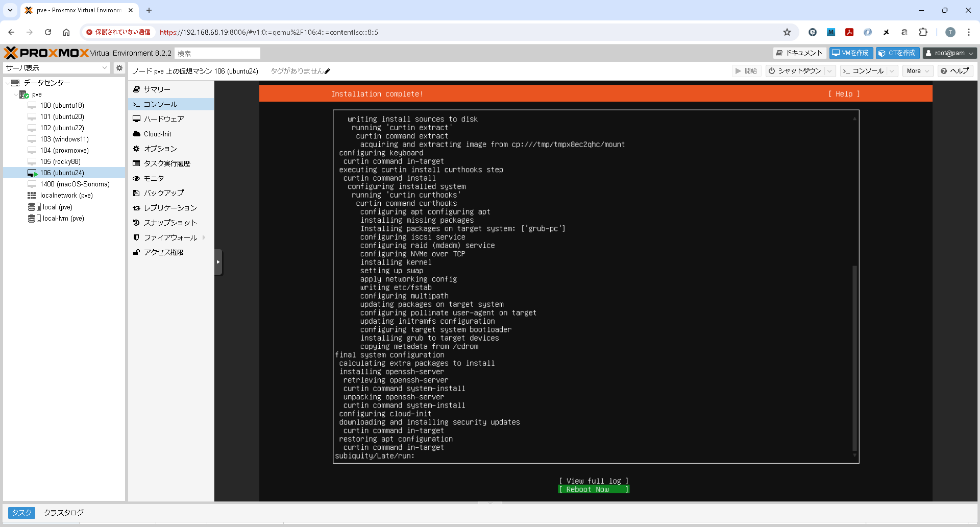The height and width of the screenshot is (527, 980).
Task: Open the Chrome three-dot menu
Action: click(x=969, y=32)
